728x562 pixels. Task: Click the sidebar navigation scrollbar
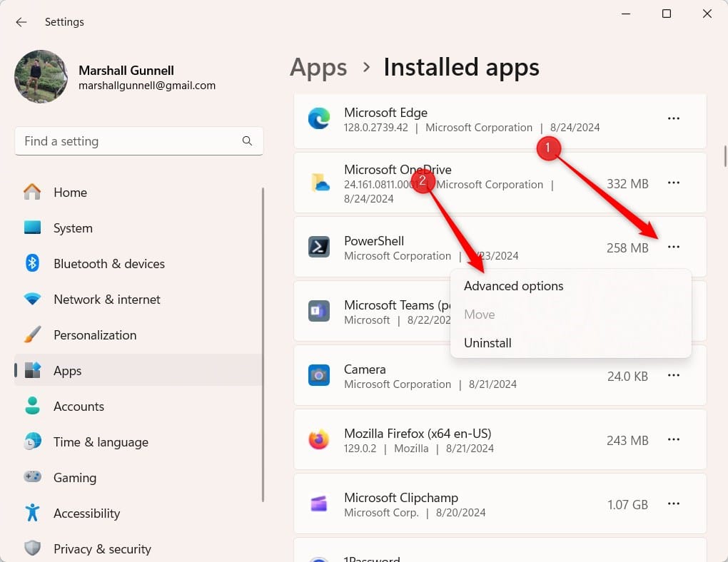click(263, 344)
